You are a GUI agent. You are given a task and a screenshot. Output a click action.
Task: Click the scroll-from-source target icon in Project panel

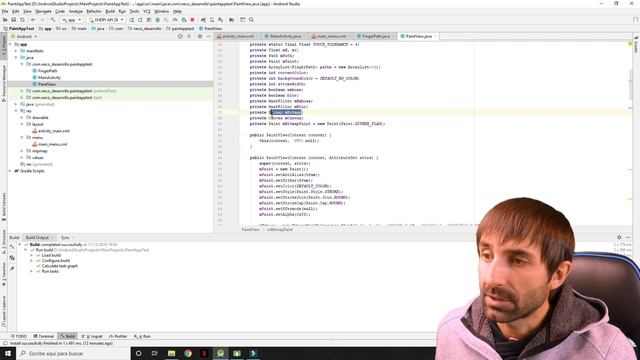point(180,36)
